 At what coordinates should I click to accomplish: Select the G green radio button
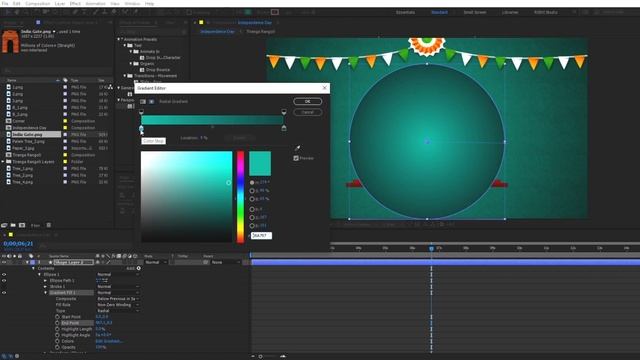pos(252,218)
